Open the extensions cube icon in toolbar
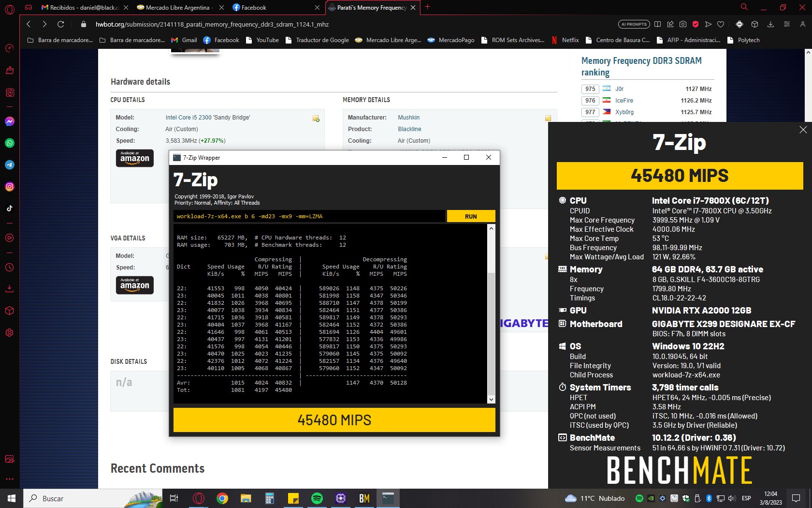The image size is (812, 508). pyautogui.click(x=755, y=24)
